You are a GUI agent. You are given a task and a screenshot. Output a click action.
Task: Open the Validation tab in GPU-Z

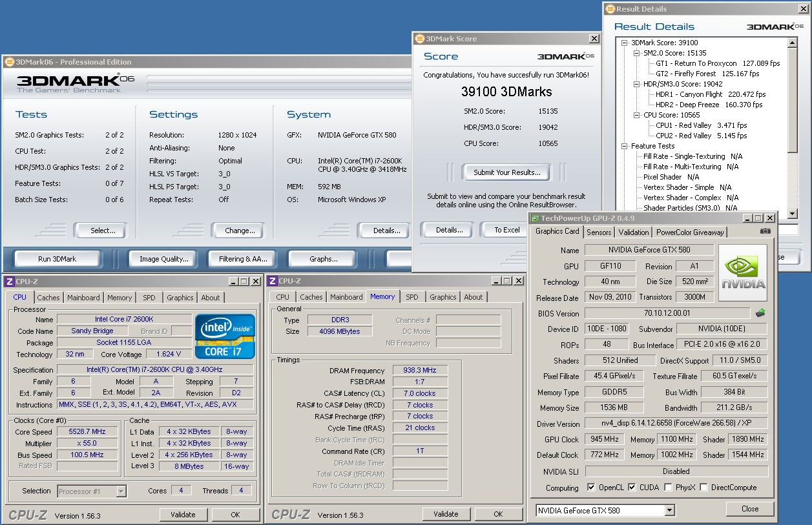click(x=634, y=232)
